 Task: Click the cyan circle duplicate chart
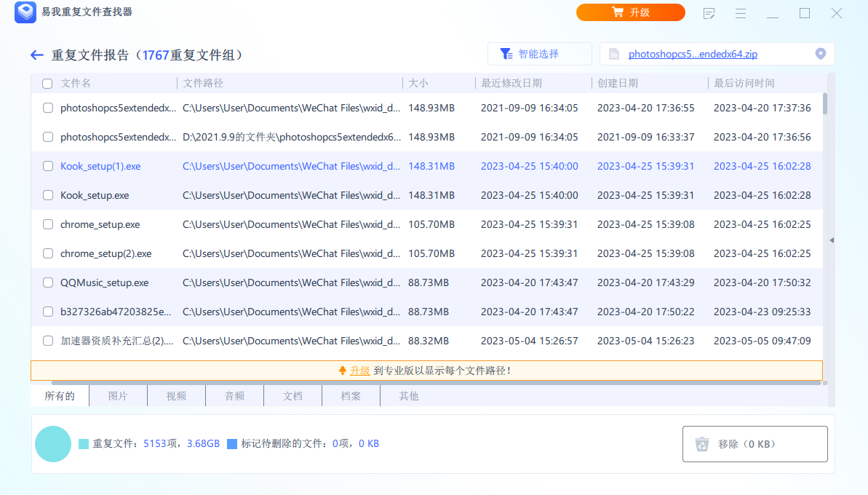pyautogui.click(x=53, y=444)
